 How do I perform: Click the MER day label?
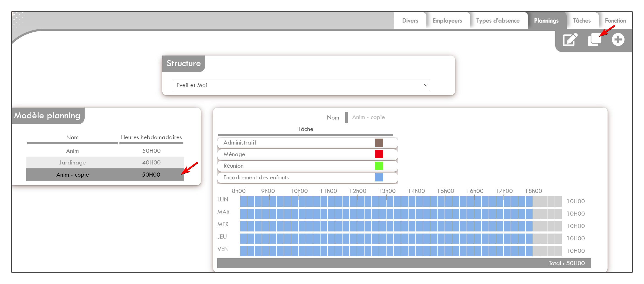point(223,224)
